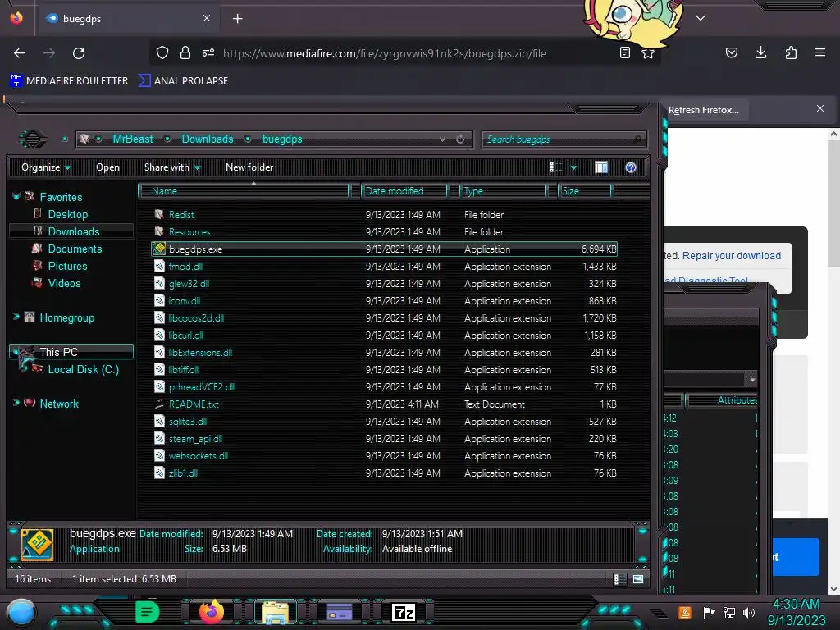840x630 pixels.
Task: Open the Organize menu
Action: (46, 167)
